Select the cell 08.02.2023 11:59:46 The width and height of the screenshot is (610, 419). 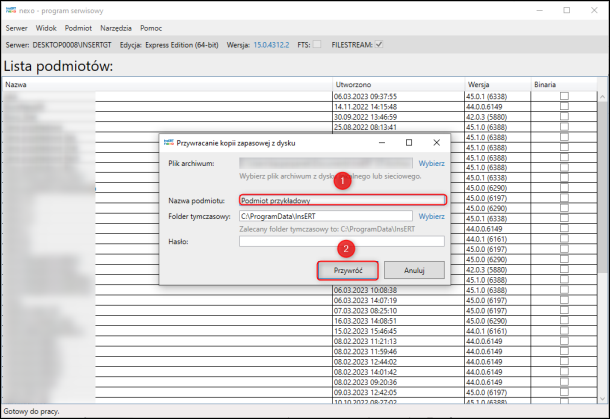(399, 351)
